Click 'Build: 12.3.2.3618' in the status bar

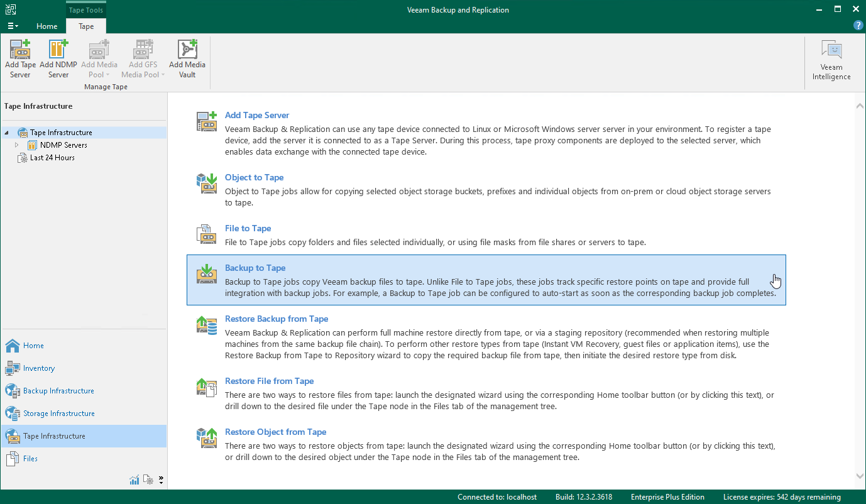click(584, 497)
